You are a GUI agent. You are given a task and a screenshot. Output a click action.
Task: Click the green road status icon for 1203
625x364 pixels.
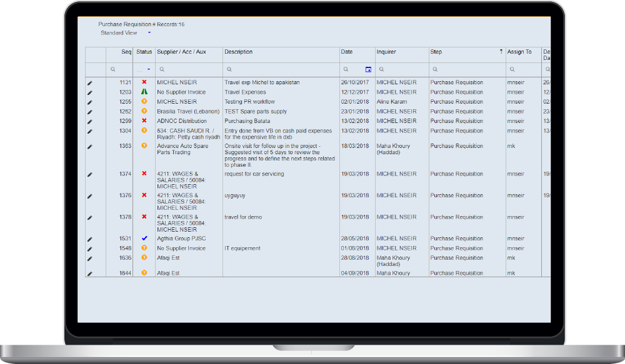pyautogui.click(x=144, y=92)
